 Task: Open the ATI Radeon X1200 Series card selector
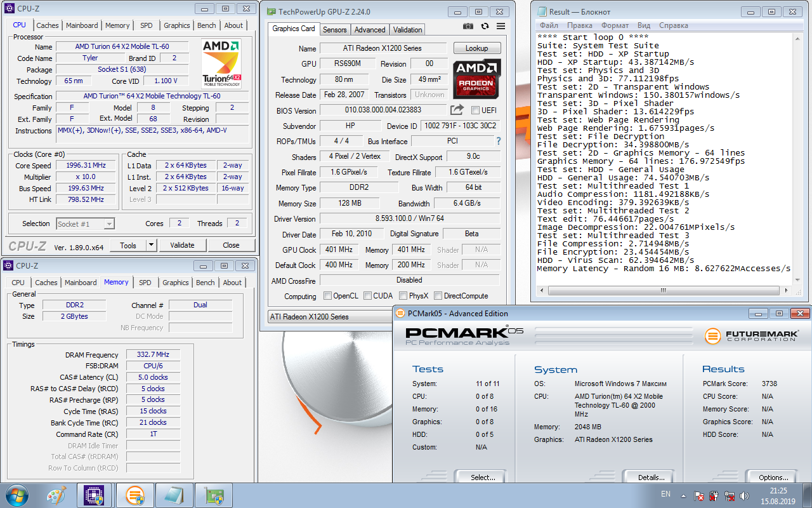tap(330, 317)
